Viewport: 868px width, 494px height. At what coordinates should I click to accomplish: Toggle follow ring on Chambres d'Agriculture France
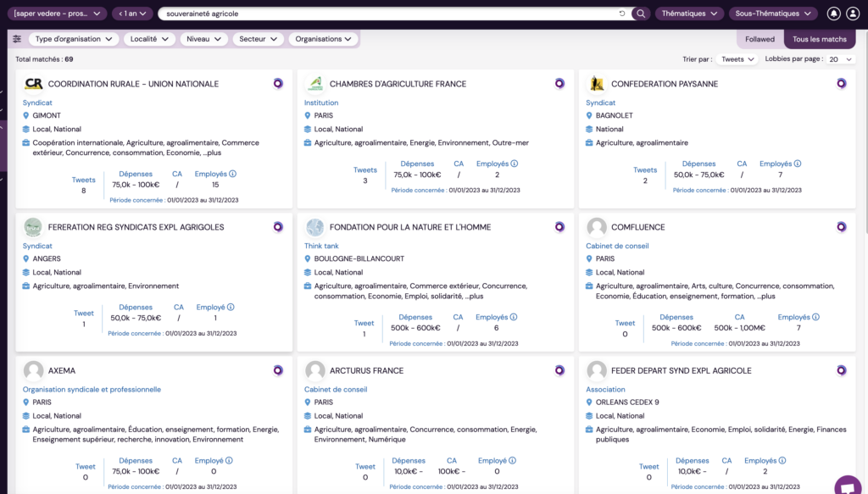559,83
